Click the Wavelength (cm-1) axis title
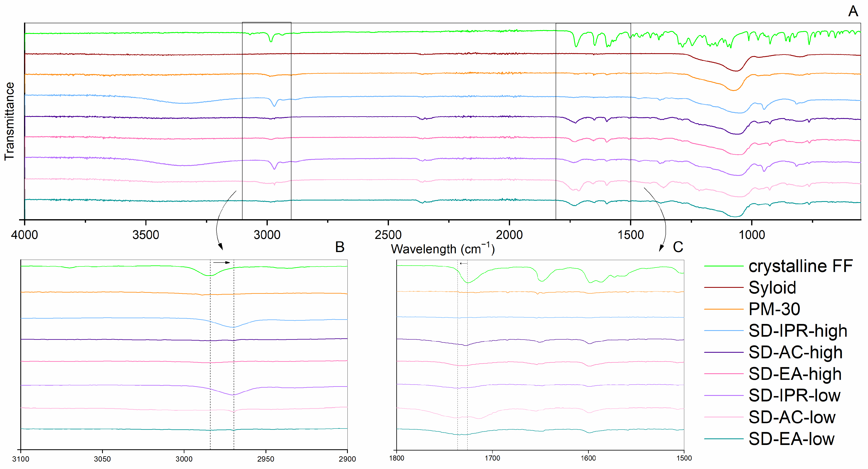 tap(443, 249)
